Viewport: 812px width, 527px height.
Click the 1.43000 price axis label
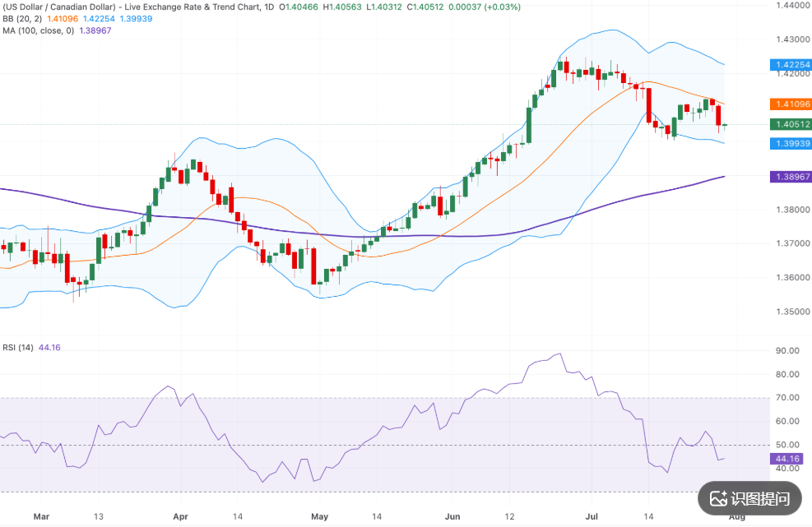[x=793, y=39]
